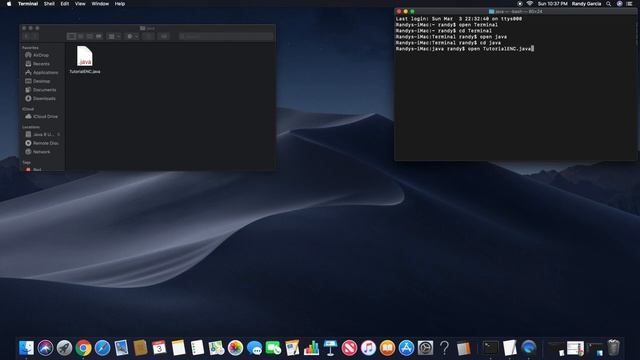Screen dimensions: 640x360
Task: Open Calendar icon in the Dock
Action: (x=159, y=348)
